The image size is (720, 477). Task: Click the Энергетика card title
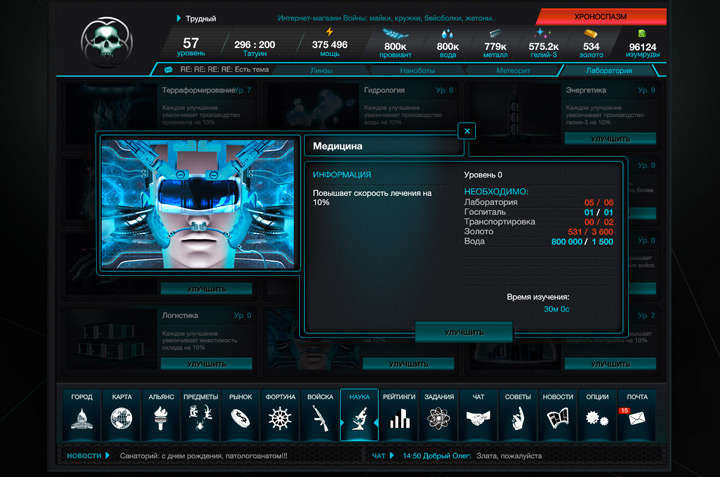[586, 90]
